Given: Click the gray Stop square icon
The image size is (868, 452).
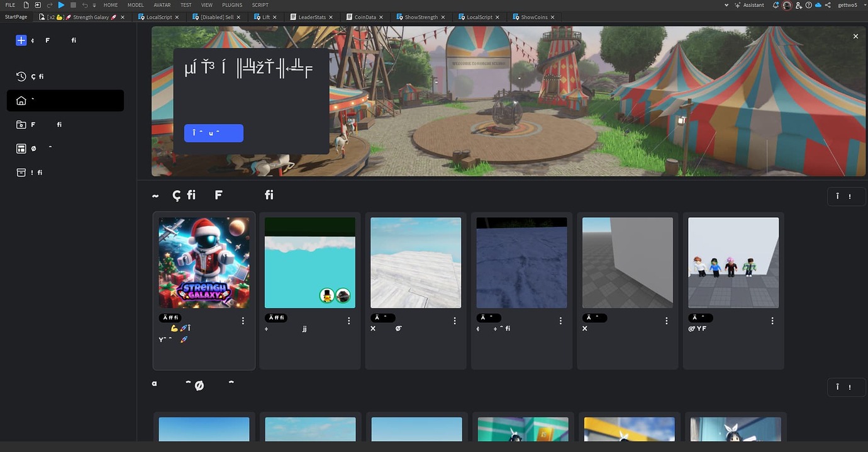Looking at the screenshot, I should click(x=73, y=5).
